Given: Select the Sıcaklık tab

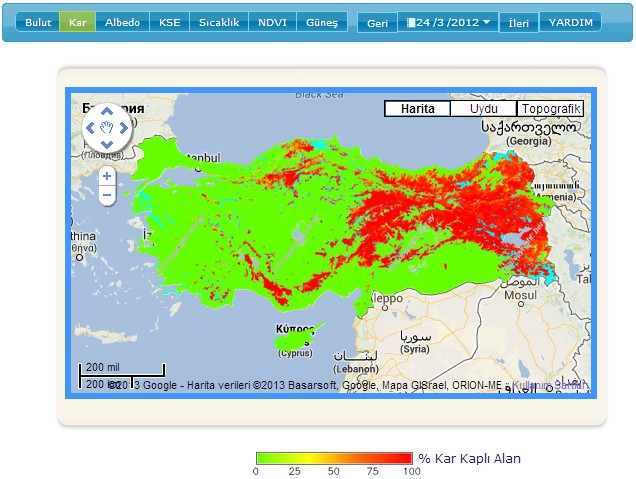Looking at the screenshot, I should click(218, 22).
